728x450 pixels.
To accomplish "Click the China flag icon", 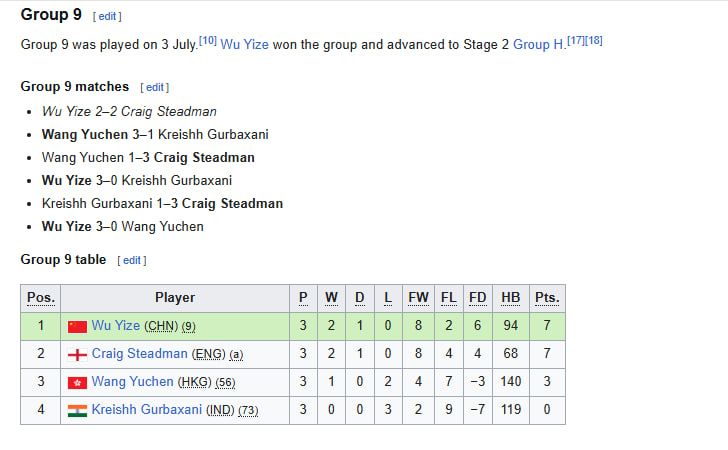I will click(x=77, y=327).
